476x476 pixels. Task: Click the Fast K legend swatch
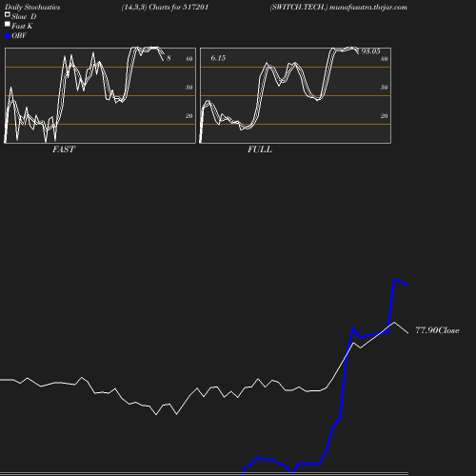[8, 24]
